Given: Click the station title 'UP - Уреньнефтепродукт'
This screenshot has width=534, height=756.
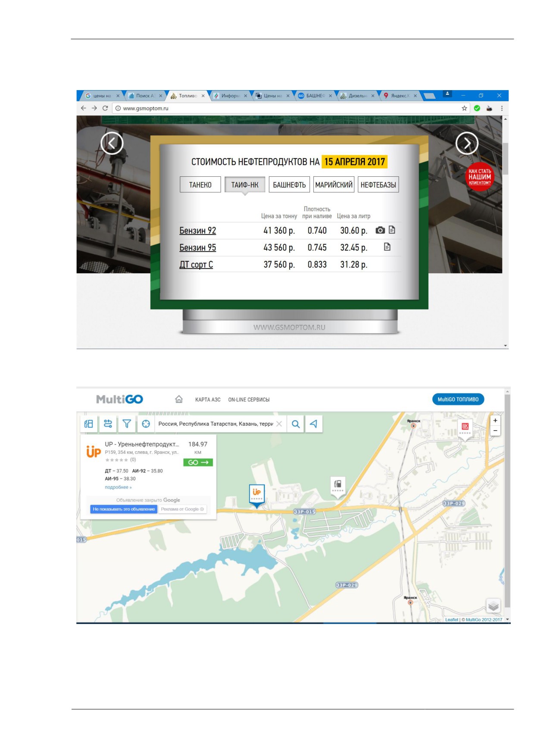Looking at the screenshot, I should [142, 444].
